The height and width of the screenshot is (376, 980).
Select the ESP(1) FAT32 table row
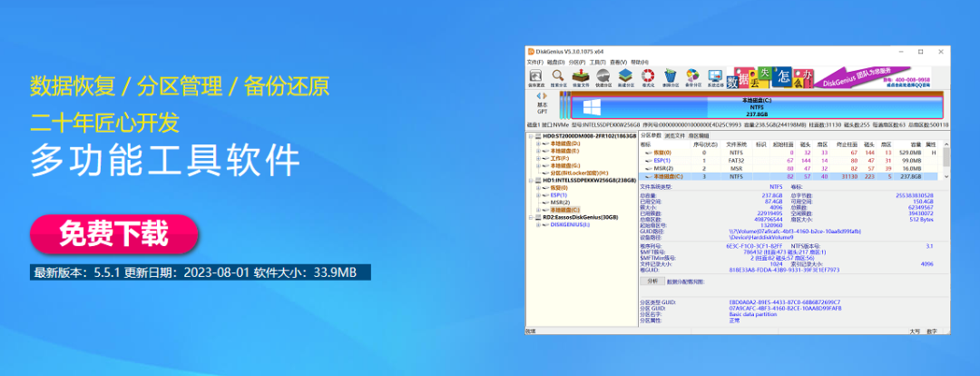tap(790, 161)
